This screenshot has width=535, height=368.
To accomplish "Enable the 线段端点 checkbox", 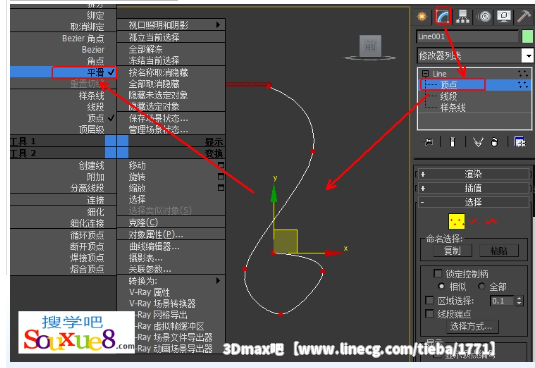I will click(429, 313).
